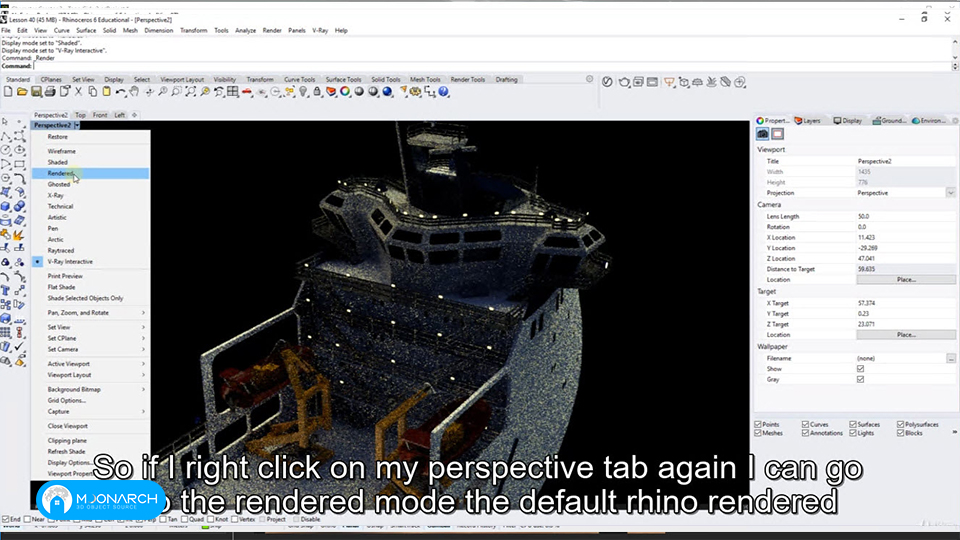The height and width of the screenshot is (540, 960).
Task: Click the camera viewport properties icon
Action: 763,134
